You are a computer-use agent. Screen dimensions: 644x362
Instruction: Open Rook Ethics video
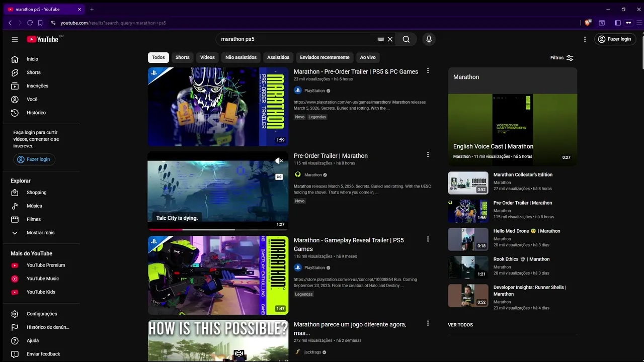coord(512,267)
